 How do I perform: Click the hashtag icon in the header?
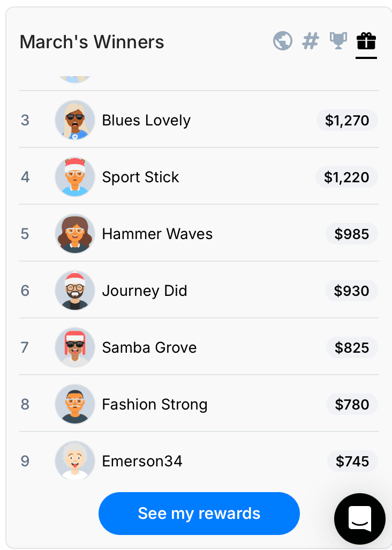coord(311,41)
